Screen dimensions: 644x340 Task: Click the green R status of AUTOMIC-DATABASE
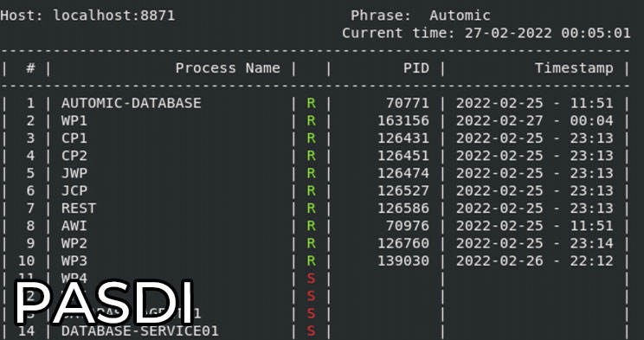pyautogui.click(x=312, y=103)
